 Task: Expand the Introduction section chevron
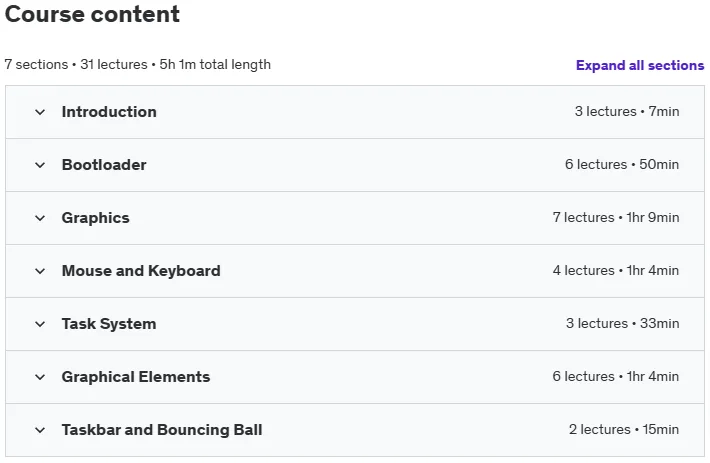[40, 112]
